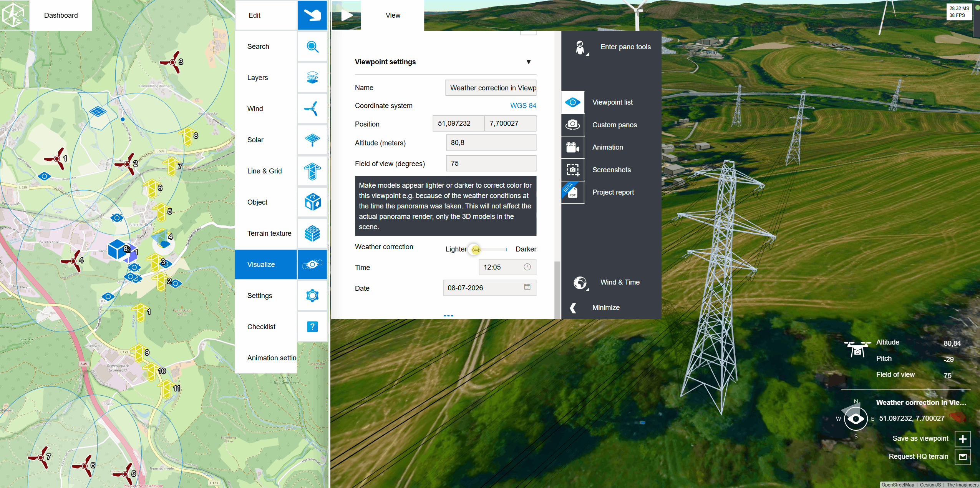Click the application logo icon
This screenshot has width=980, height=488.
pos(14,15)
